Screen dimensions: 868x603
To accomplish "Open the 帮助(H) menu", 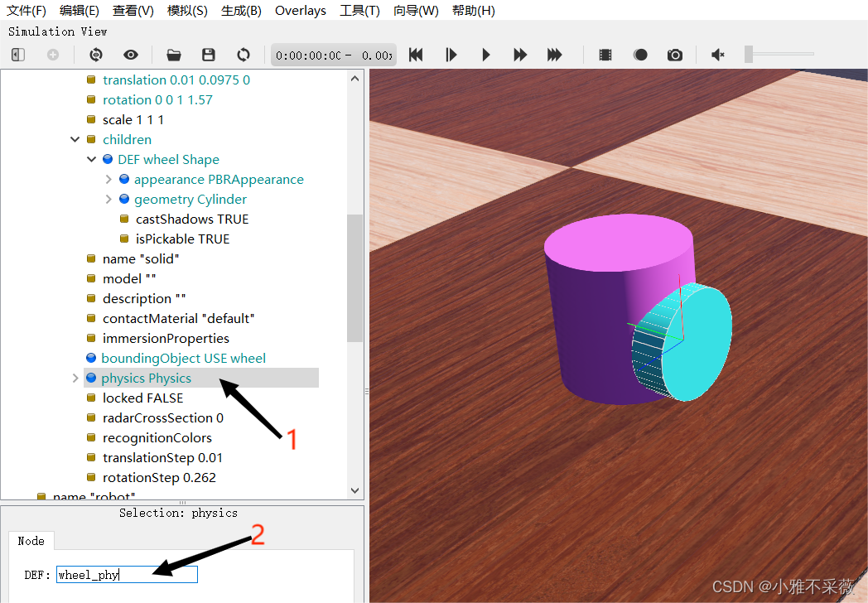I will [x=473, y=11].
